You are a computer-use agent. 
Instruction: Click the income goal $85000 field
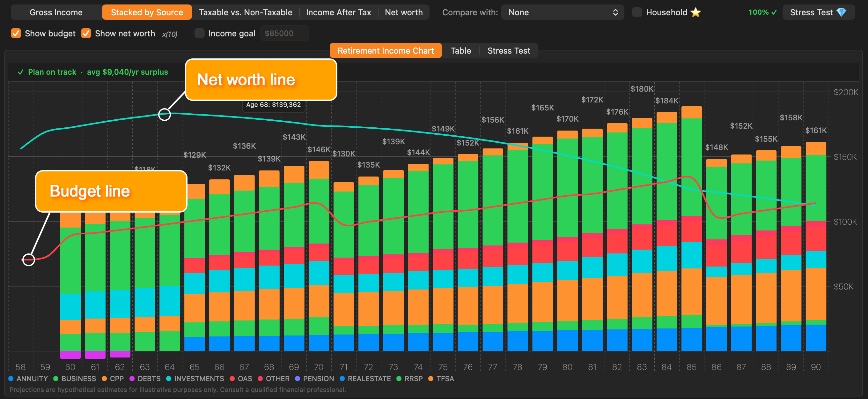pyautogui.click(x=284, y=34)
